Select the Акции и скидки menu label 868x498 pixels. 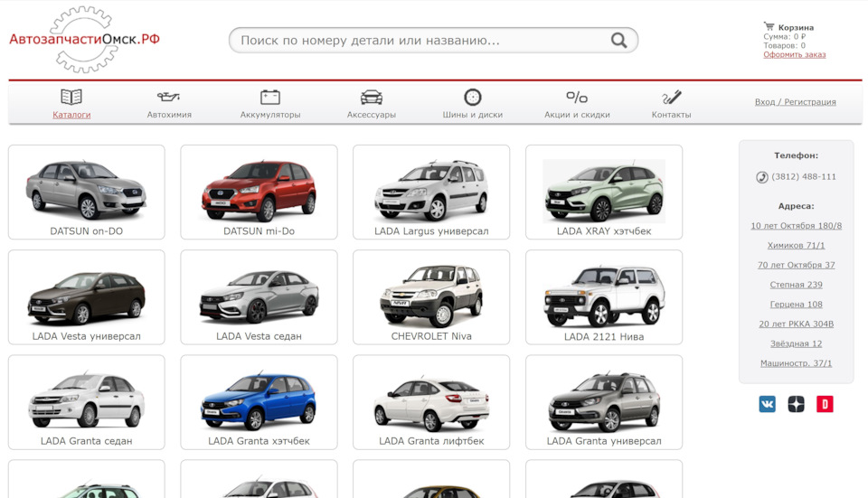tap(577, 115)
